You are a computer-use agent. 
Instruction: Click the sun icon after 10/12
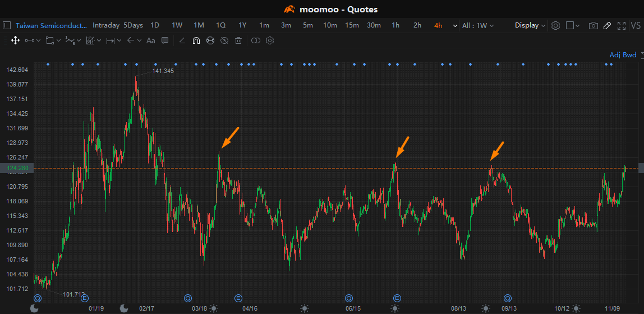[576, 308]
